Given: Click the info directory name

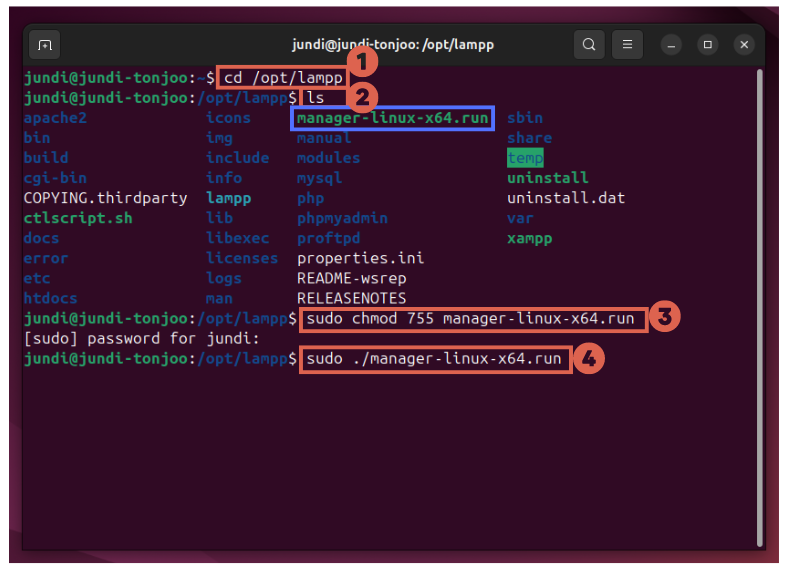Looking at the screenshot, I should pyautogui.click(x=224, y=178).
